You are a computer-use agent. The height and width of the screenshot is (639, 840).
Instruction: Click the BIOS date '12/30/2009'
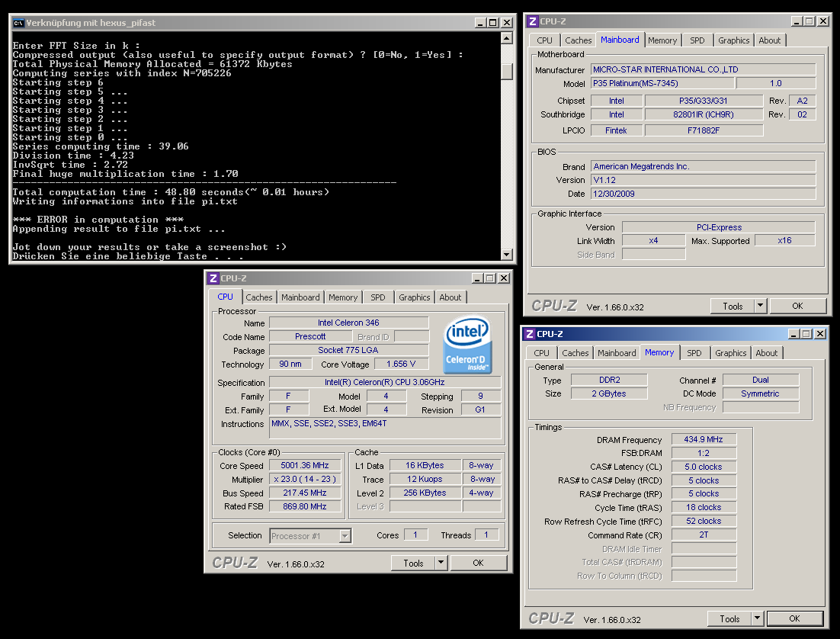coord(704,194)
